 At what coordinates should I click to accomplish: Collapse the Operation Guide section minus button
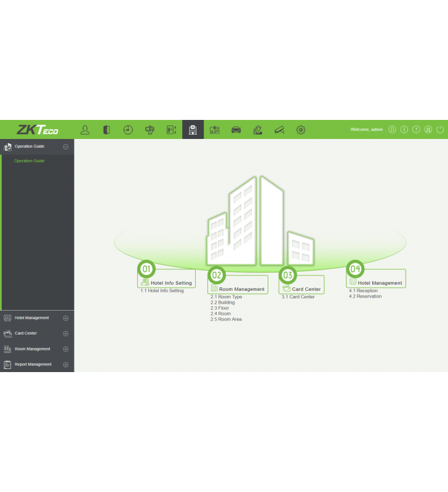pos(66,146)
